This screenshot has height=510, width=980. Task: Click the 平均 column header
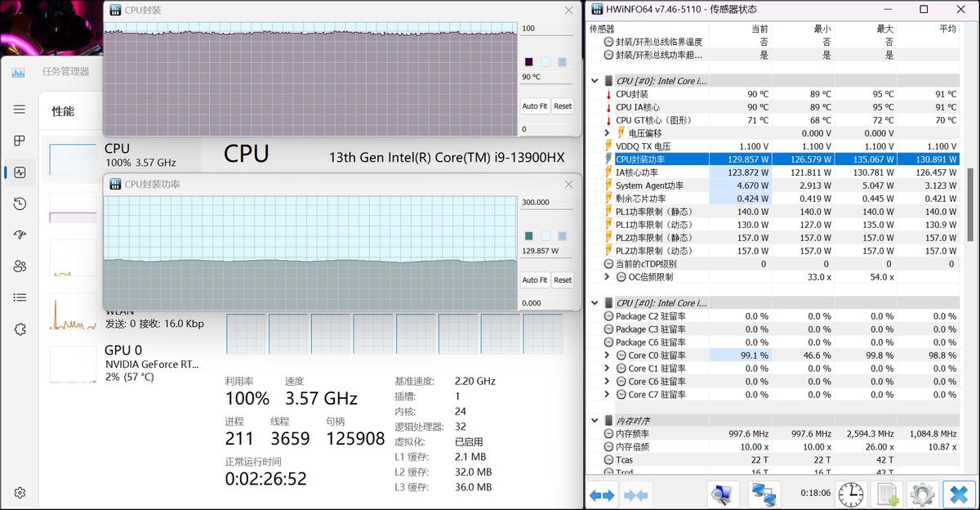947,29
